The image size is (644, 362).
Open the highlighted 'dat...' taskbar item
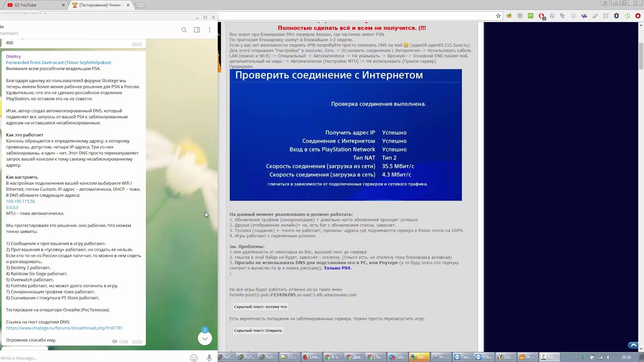(x=419, y=357)
